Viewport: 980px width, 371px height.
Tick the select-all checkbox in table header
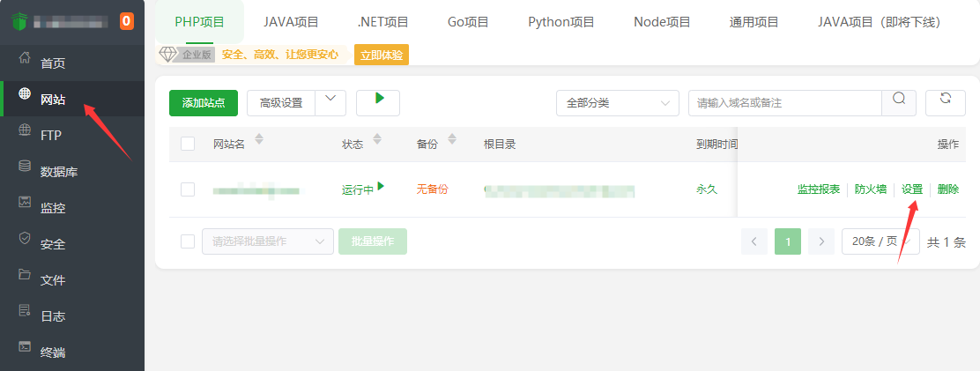pyautogui.click(x=188, y=144)
